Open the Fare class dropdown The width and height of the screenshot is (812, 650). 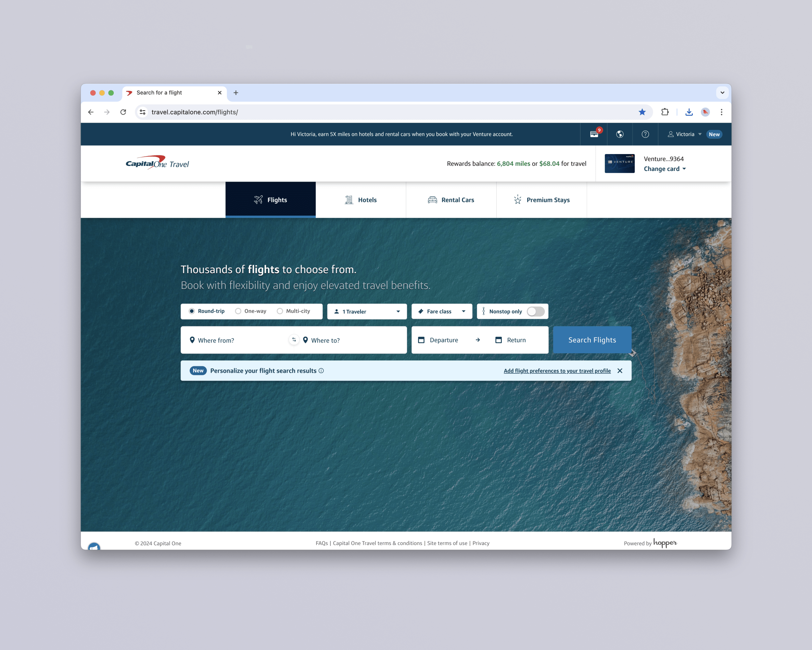point(442,311)
